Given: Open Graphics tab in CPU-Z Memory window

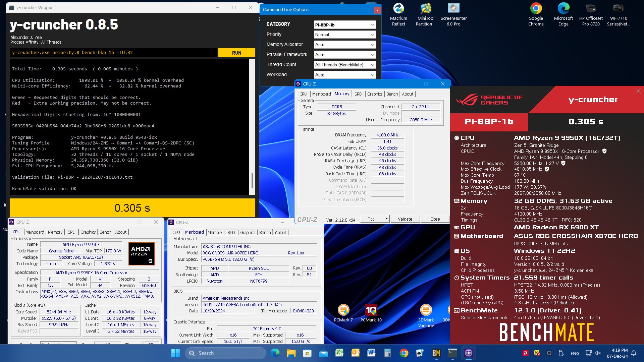Looking at the screenshot, I should point(375,94).
